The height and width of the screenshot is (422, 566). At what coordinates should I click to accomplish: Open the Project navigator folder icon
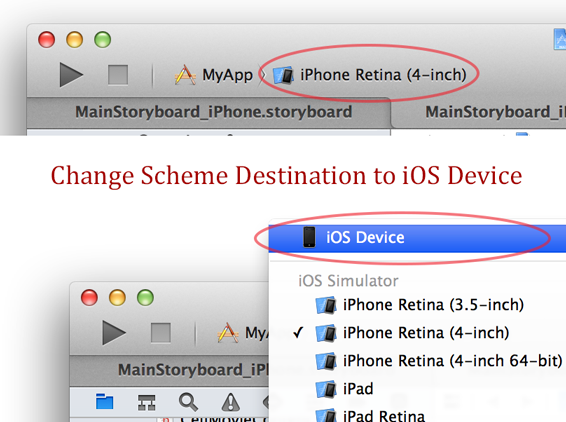tap(104, 401)
